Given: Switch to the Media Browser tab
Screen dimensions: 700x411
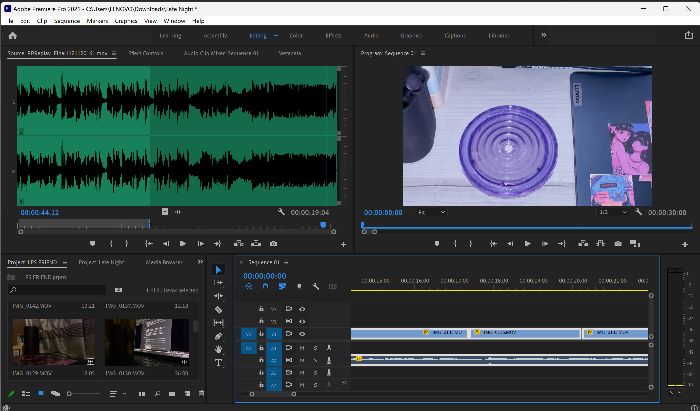Looking at the screenshot, I should point(164,262).
